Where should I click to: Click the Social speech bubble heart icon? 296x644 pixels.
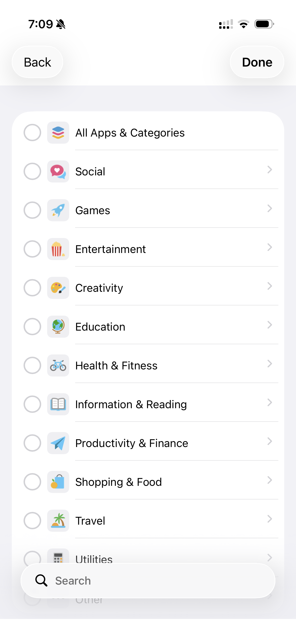pyautogui.click(x=58, y=171)
